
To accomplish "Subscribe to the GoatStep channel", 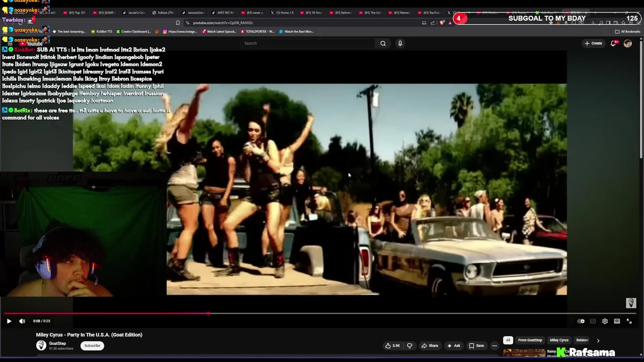I will pyautogui.click(x=92, y=345).
